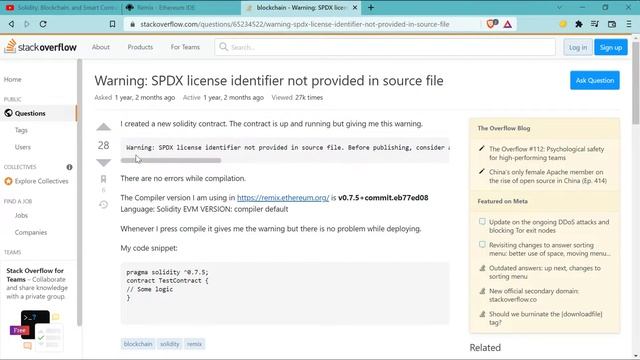Open Update on ongoing DDoS attacks post
The width and height of the screenshot is (640, 360).
pyautogui.click(x=549, y=226)
